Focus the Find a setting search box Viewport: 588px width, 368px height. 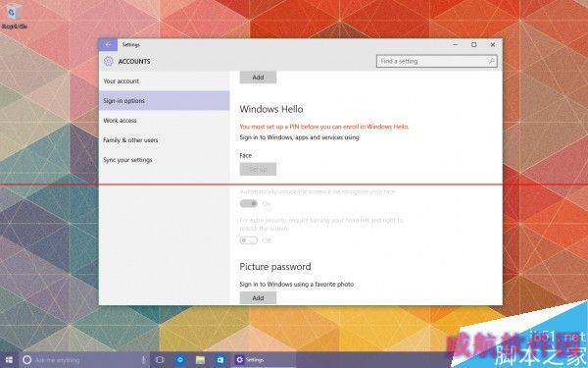[x=436, y=61]
